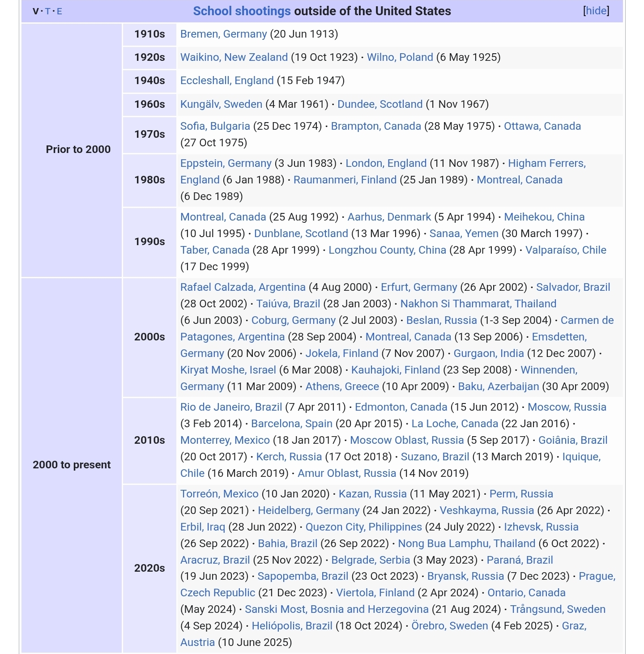Open Bremen, Germany article link

(223, 34)
